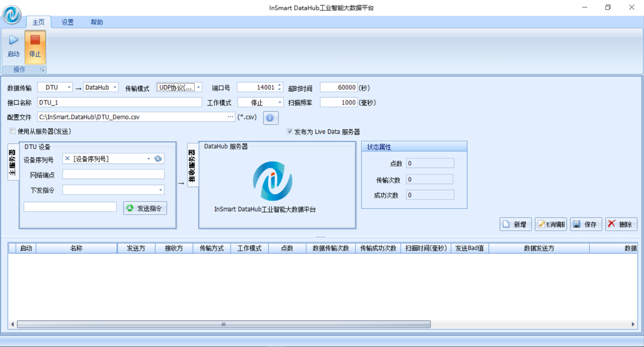Uncheck 发布为 Live Data 服务器
Viewport: 644px width, 347px height.
click(x=290, y=131)
